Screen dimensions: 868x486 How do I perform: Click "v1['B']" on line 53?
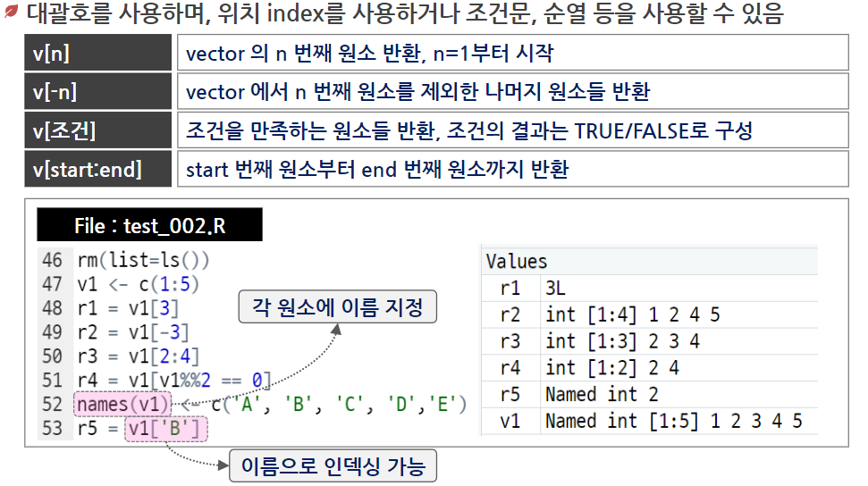point(166,429)
